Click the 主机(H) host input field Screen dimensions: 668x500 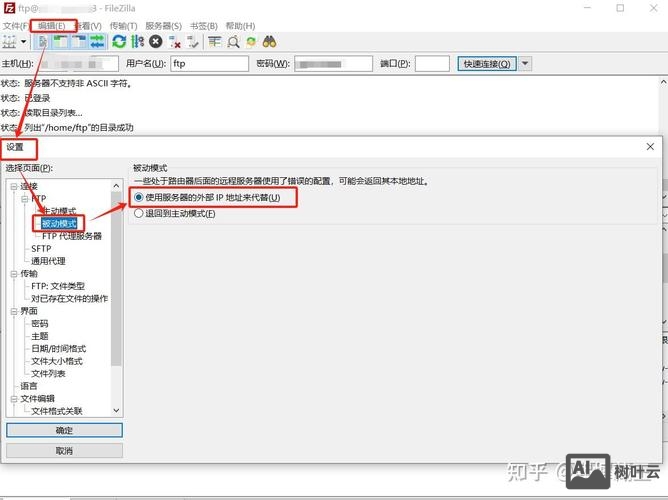coord(79,64)
